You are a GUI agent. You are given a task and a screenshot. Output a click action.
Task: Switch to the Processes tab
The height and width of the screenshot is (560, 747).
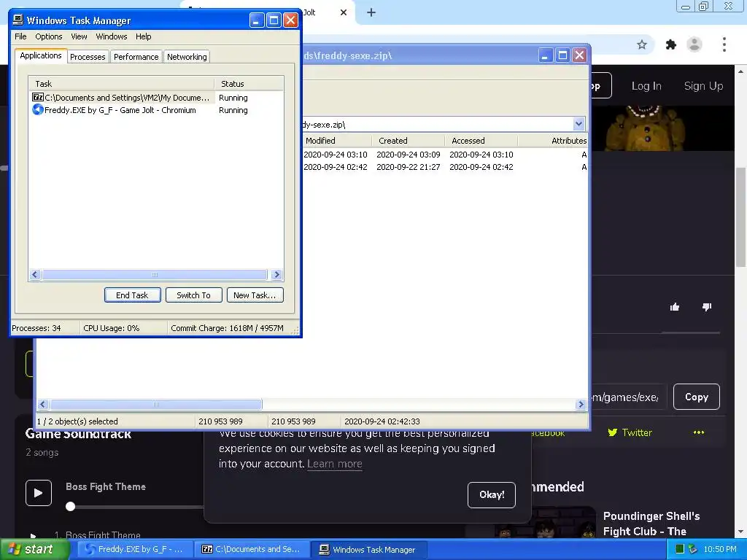pyautogui.click(x=88, y=57)
